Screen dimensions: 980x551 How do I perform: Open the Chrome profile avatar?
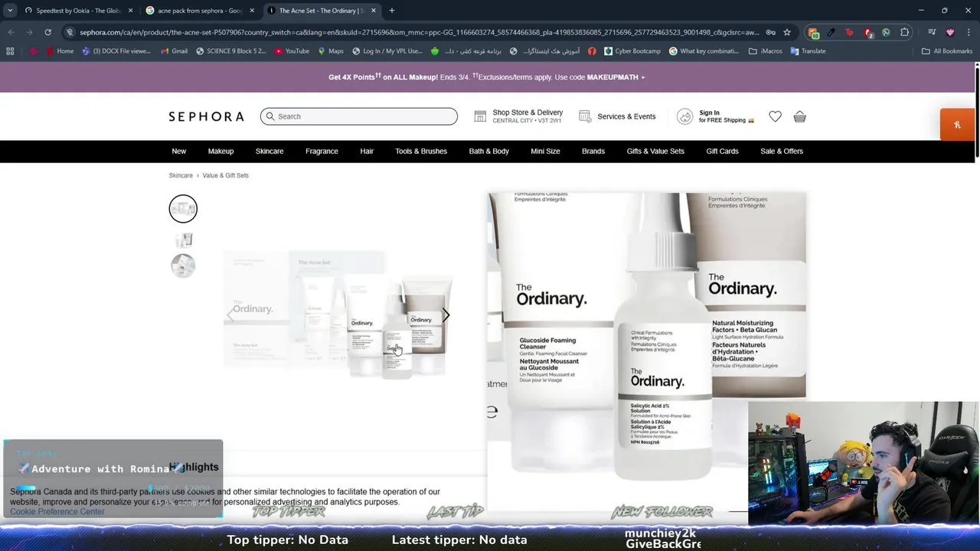(x=950, y=32)
